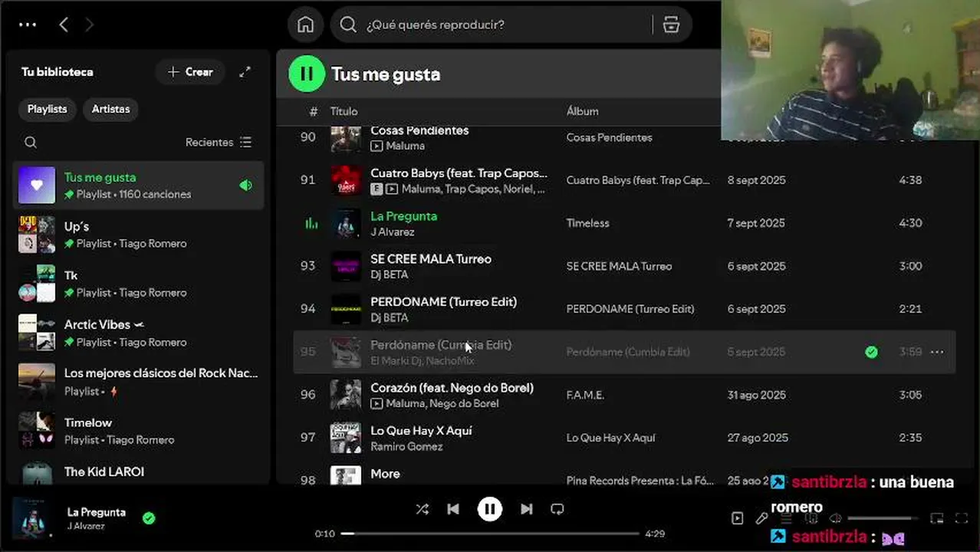Open the play queue icon
Image resolution: width=980 pixels, height=552 pixels.
point(786,518)
